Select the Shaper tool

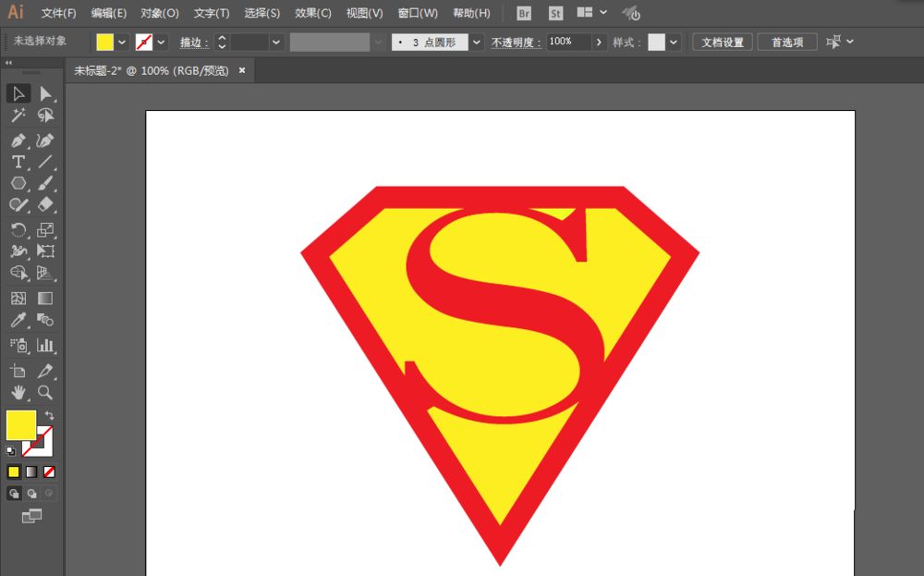tap(18, 204)
